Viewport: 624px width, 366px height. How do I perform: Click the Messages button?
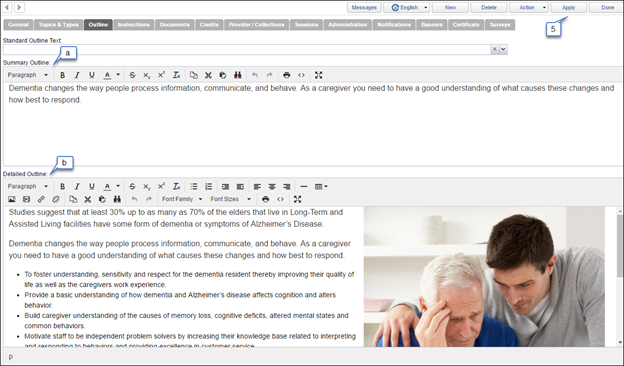(x=364, y=8)
